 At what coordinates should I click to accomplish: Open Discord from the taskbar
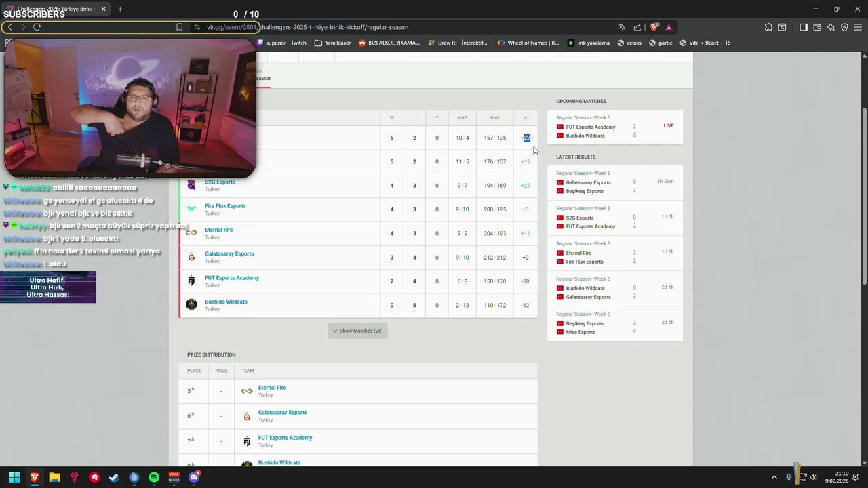pos(194,477)
